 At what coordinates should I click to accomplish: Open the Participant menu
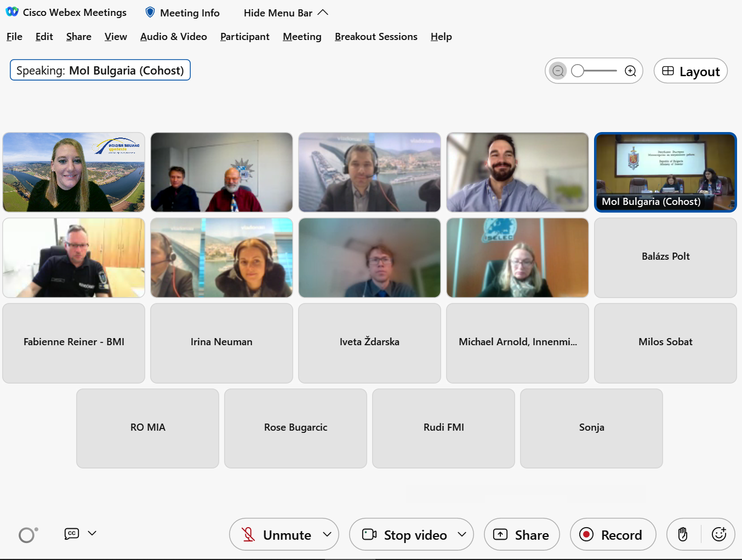244,37
